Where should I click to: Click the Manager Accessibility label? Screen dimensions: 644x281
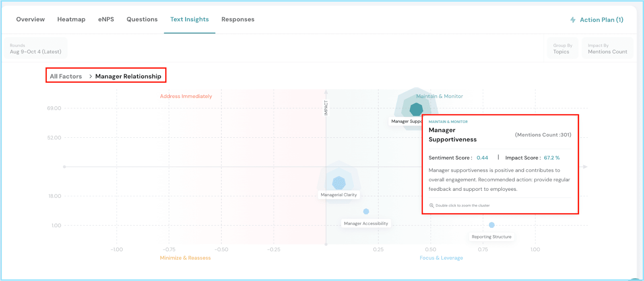[366, 223]
